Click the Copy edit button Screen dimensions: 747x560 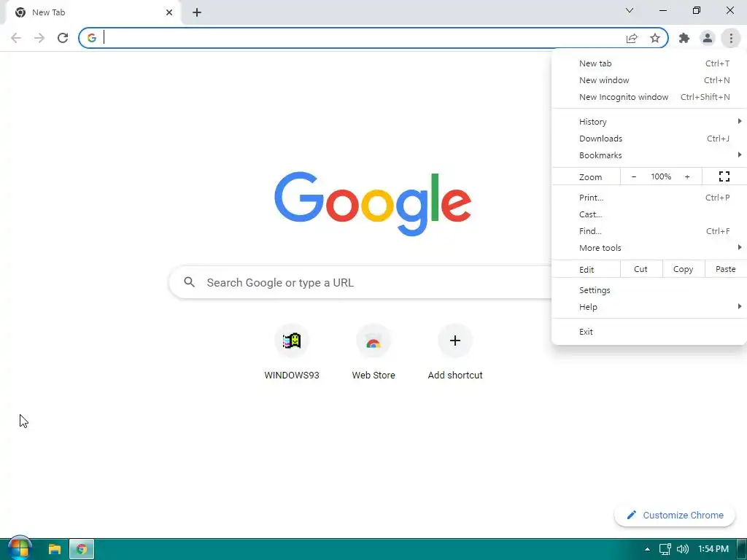pos(683,269)
